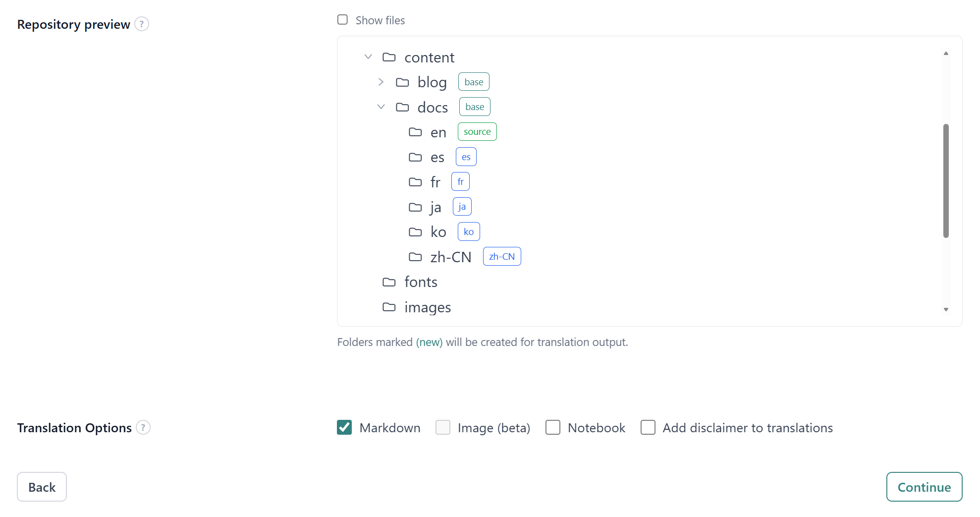The image size is (980, 517).
Task: Collapse the content folder
Action: pos(368,57)
